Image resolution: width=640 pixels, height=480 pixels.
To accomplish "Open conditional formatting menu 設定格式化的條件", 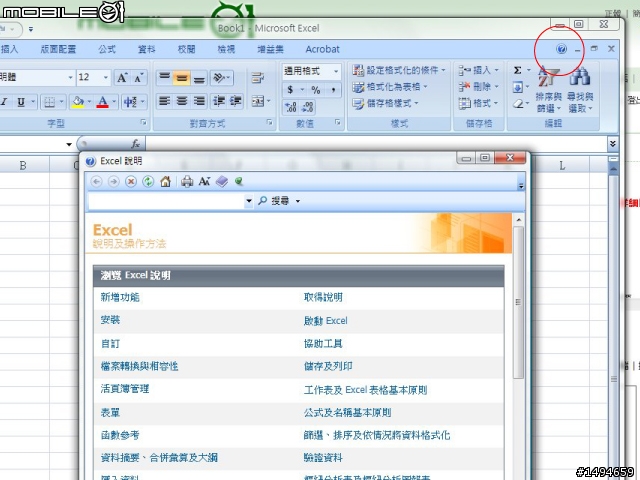I will [399, 70].
